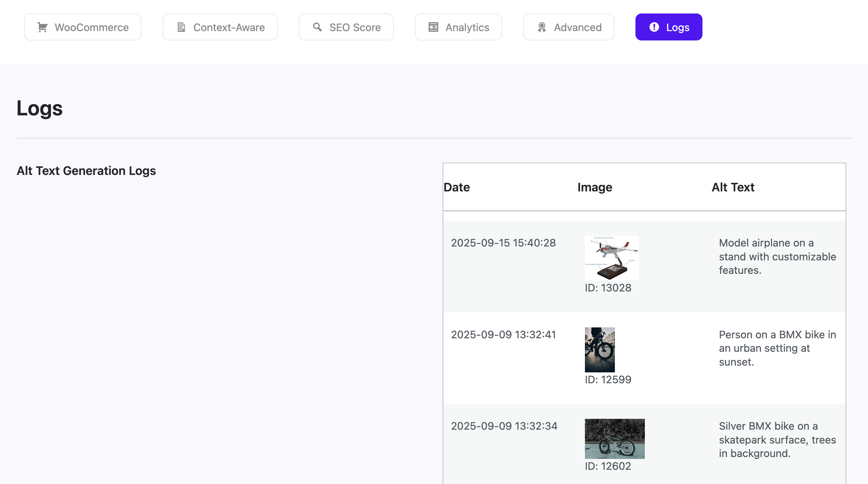Click the SEO Score magnifier icon
The image size is (868, 484).
[x=317, y=27]
